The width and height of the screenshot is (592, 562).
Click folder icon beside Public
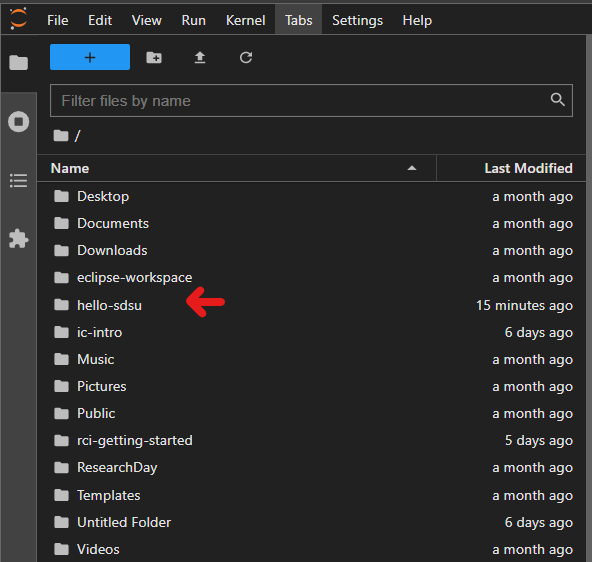point(61,413)
